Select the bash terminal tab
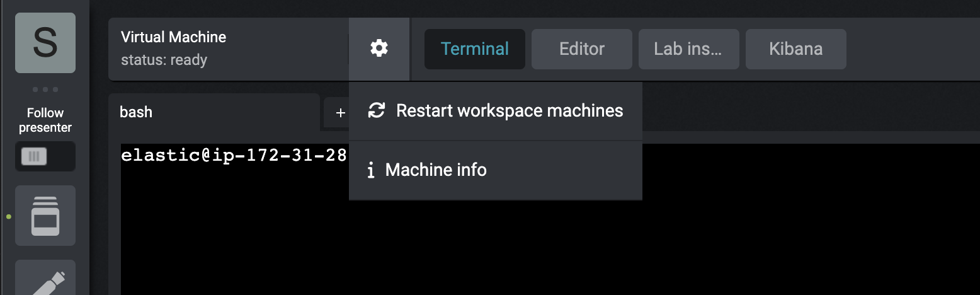Image resolution: width=980 pixels, height=295 pixels. 214,112
